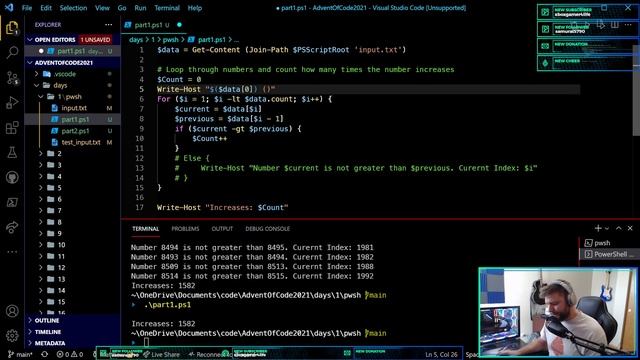The height and width of the screenshot is (360, 640).
Task: Click the synchronize changes icon in status bar
Action: (x=44, y=354)
